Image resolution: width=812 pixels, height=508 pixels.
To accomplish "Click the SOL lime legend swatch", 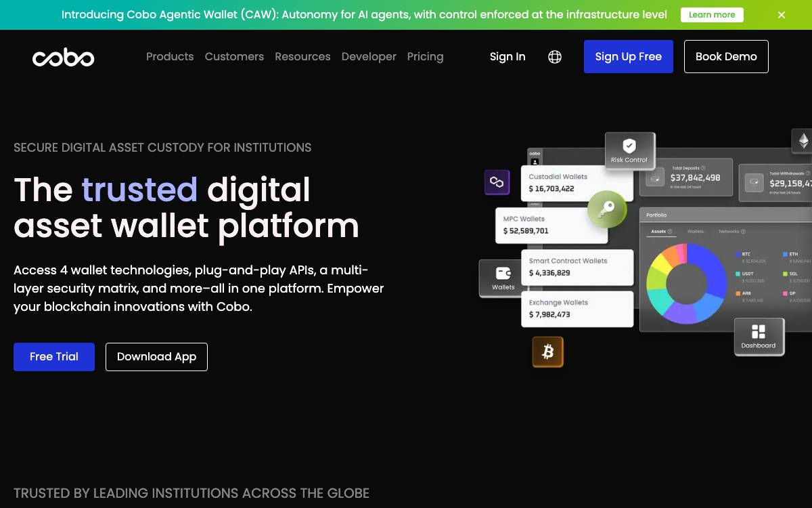I will (785, 274).
